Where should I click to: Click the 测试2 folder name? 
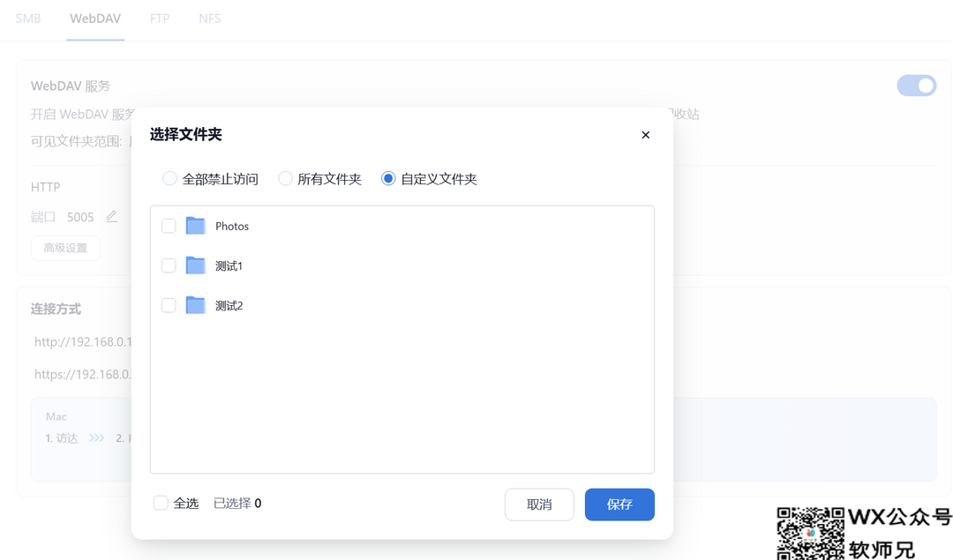point(229,305)
